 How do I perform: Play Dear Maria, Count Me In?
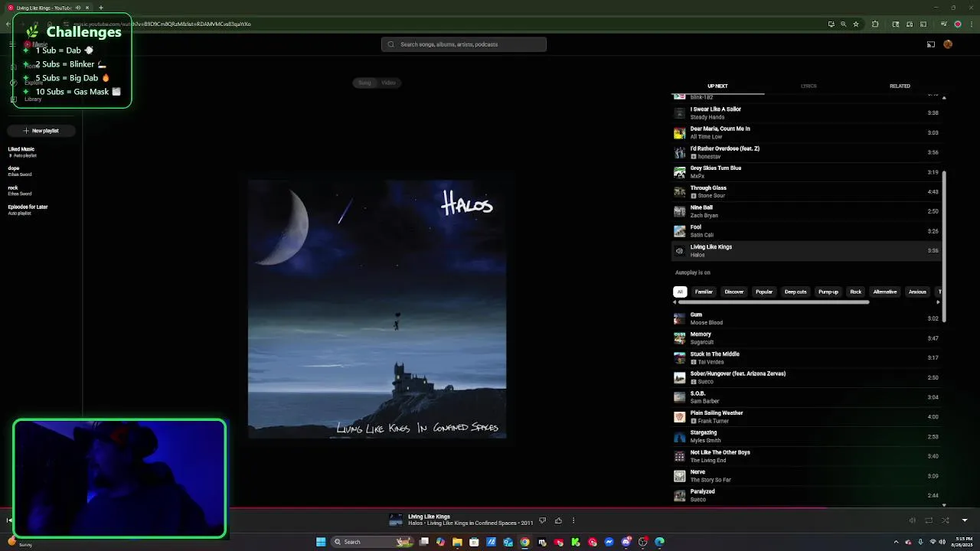805,132
